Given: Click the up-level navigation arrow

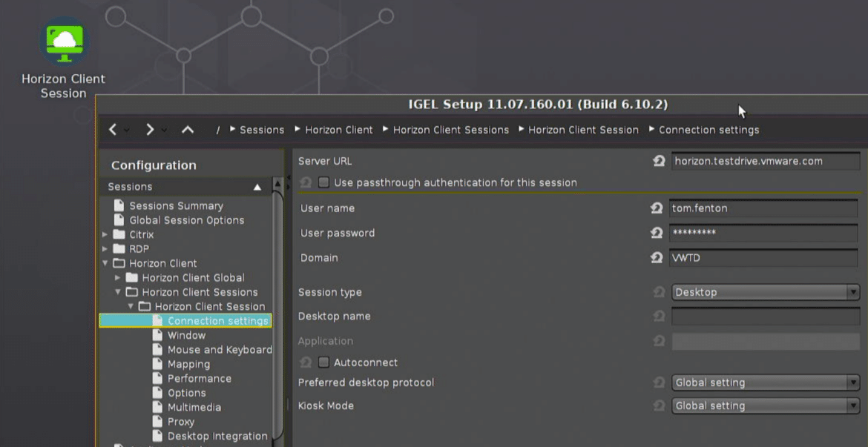Looking at the screenshot, I should 188,130.
